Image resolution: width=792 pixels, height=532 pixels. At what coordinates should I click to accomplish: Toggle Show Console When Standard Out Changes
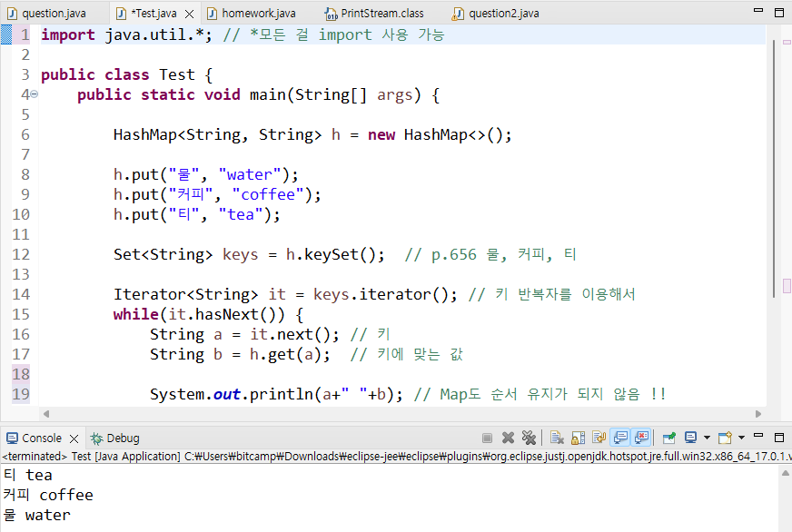tap(620, 437)
